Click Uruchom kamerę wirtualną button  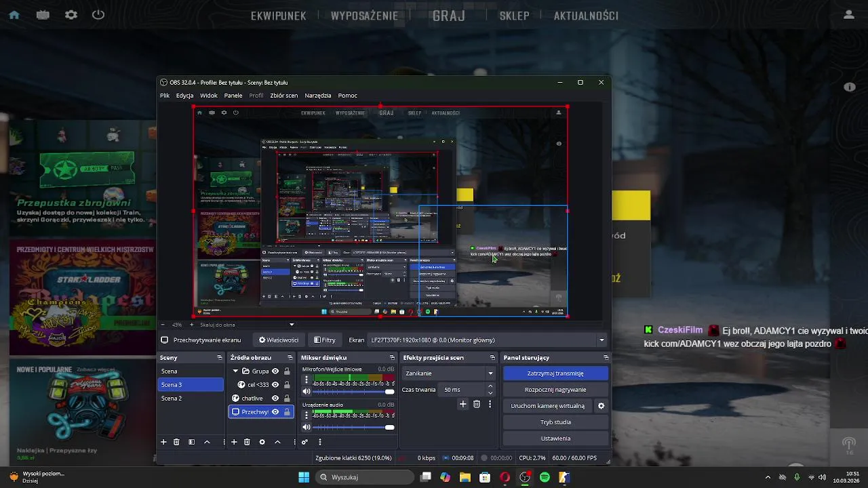[548, 406]
